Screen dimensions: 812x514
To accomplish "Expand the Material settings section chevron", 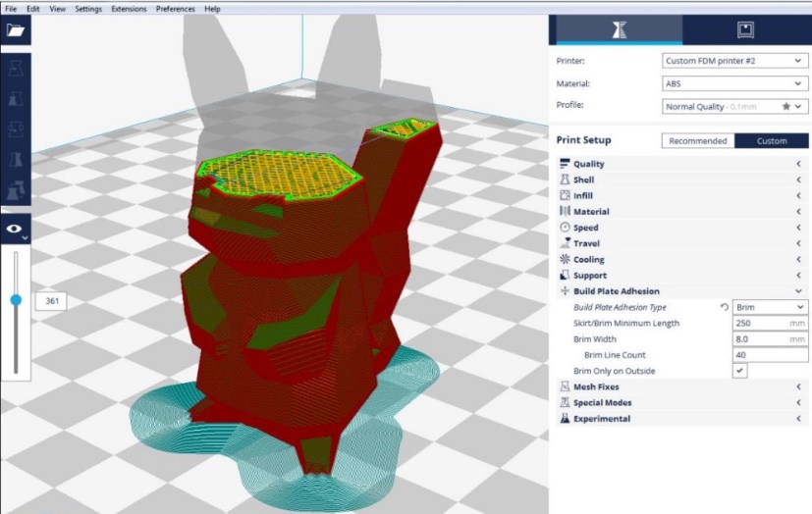I will pos(798,211).
